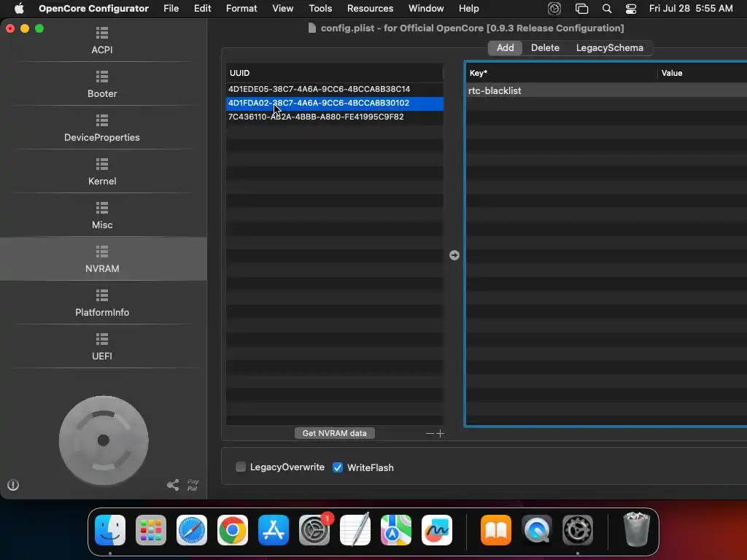Open the UEFI section
The height and width of the screenshot is (560, 747).
102,347
